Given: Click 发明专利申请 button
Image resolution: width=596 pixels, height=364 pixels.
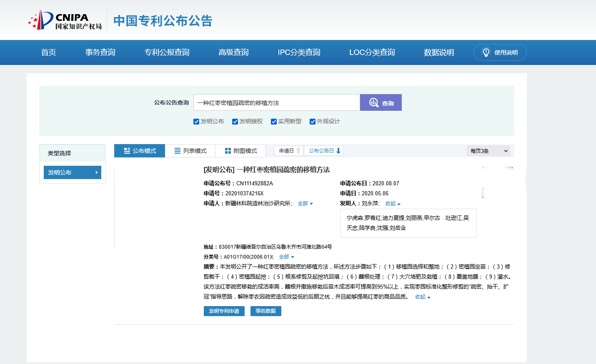Looking at the screenshot, I should [224, 311].
